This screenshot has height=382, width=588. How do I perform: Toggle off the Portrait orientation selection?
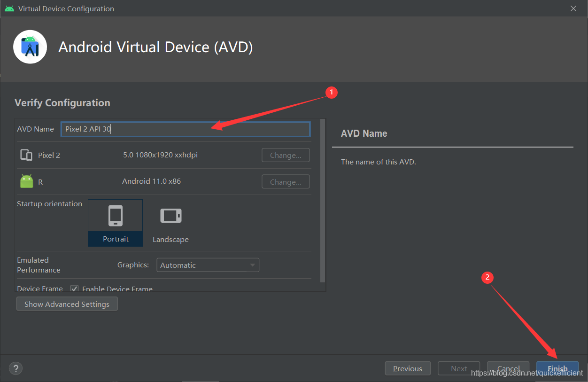(x=115, y=223)
